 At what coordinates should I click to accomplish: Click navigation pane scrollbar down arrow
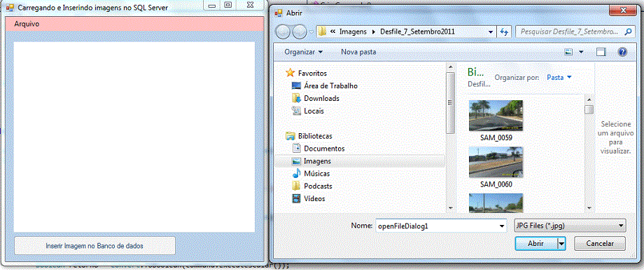pos(451,208)
